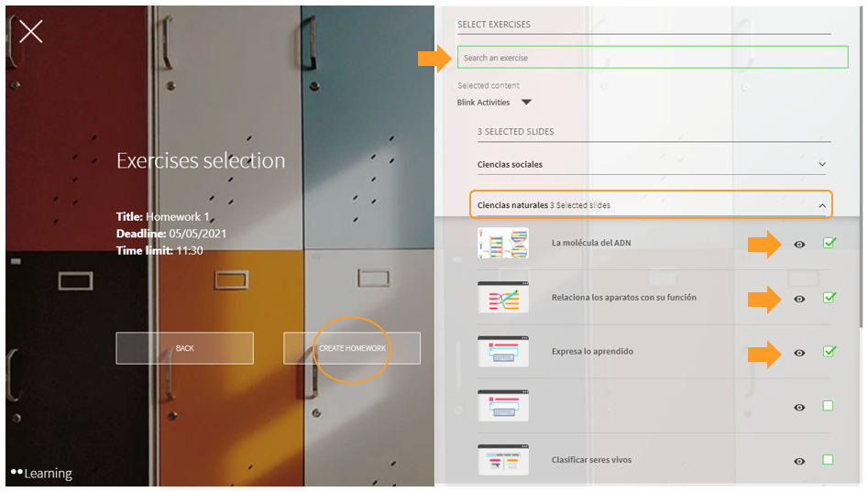Collapse the Ciencias naturales section
The width and height of the screenshot is (868, 492).
[x=821, y=205]
